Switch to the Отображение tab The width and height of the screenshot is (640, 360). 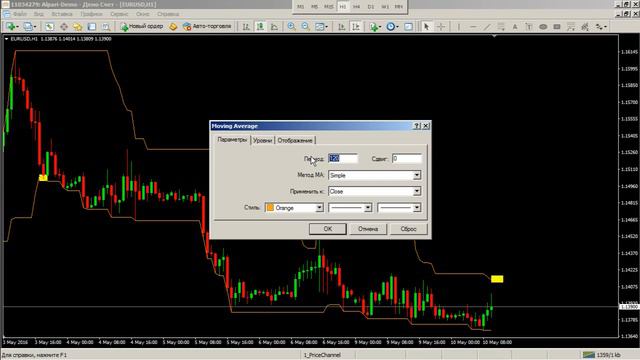(295, 140)
